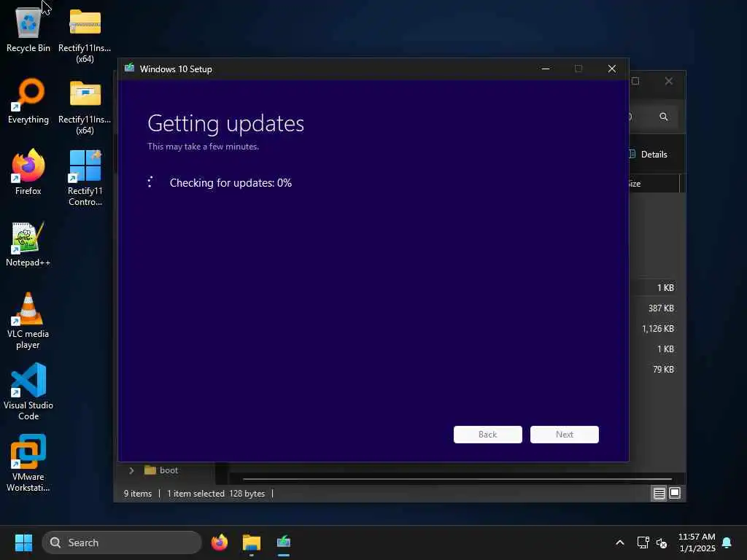Click 'Checking for updates: 0%' progress text
Viewport: 747px width, 560px height.
point(231,183)
